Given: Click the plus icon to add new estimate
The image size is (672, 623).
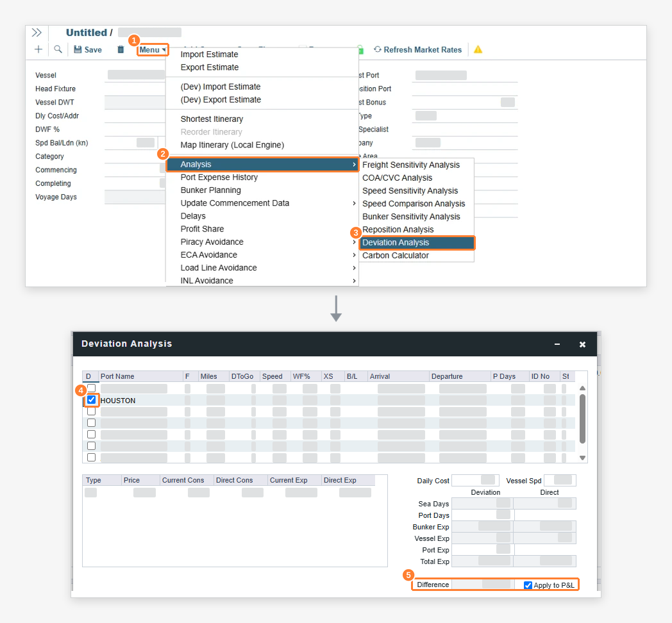Looking at the screenshot, I should [x=38, y=49].
